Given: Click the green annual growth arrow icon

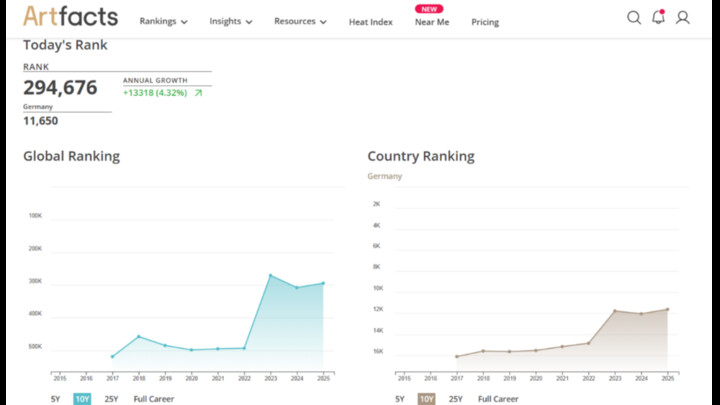Looking at the screenshot, I should tap(198, 93).
